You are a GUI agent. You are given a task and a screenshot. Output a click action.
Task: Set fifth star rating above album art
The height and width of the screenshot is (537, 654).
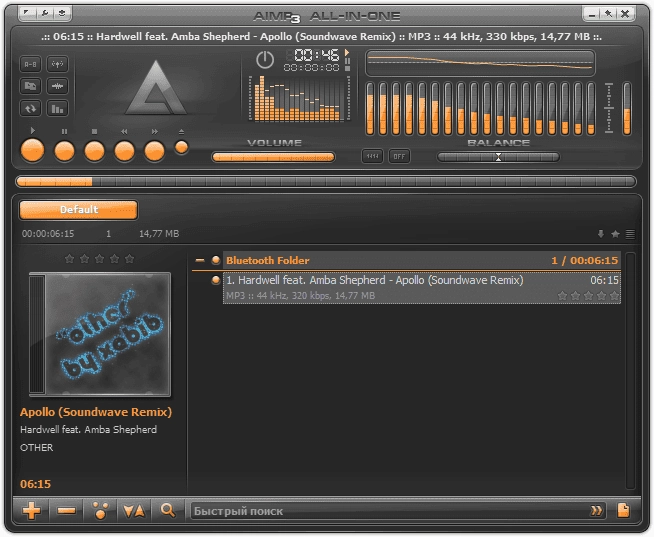(x=130, y=259)
